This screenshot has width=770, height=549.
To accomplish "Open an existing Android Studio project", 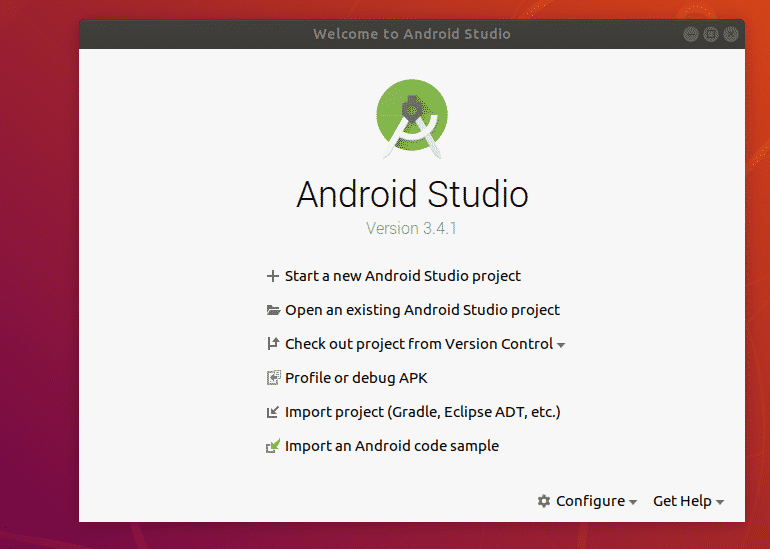I will tap(422, 310).
